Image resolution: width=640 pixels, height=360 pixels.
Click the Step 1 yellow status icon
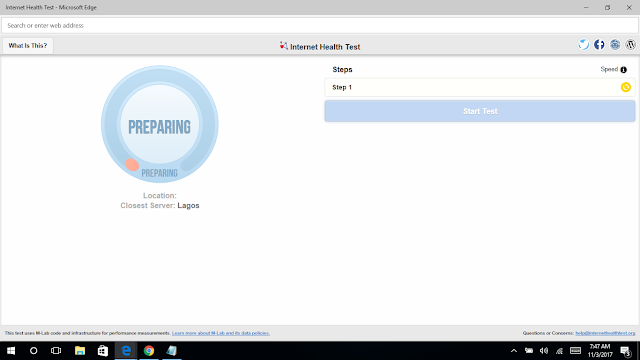pyautogui.click(x=626, y=87)
